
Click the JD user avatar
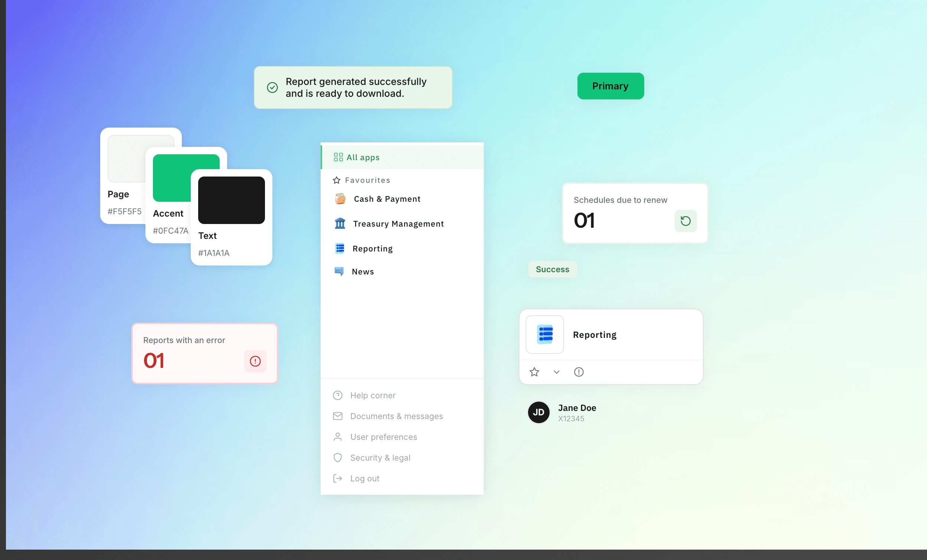coord(538,412)
